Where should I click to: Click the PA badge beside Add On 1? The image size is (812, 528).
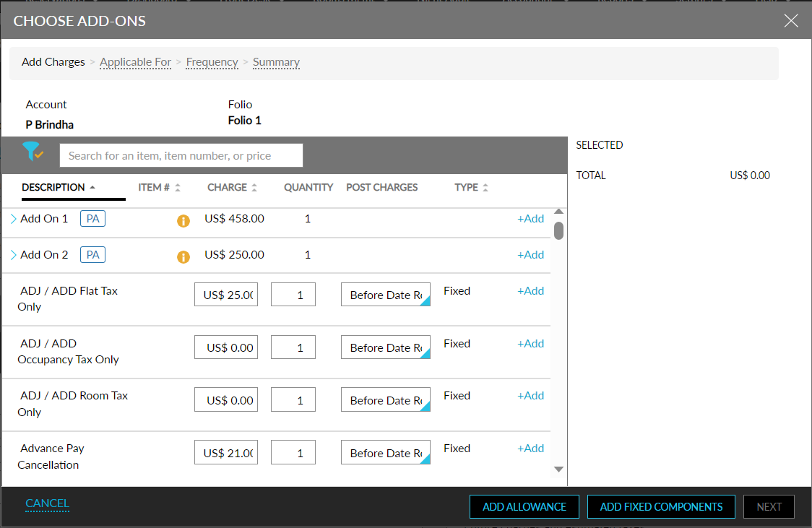click(92, 218)
